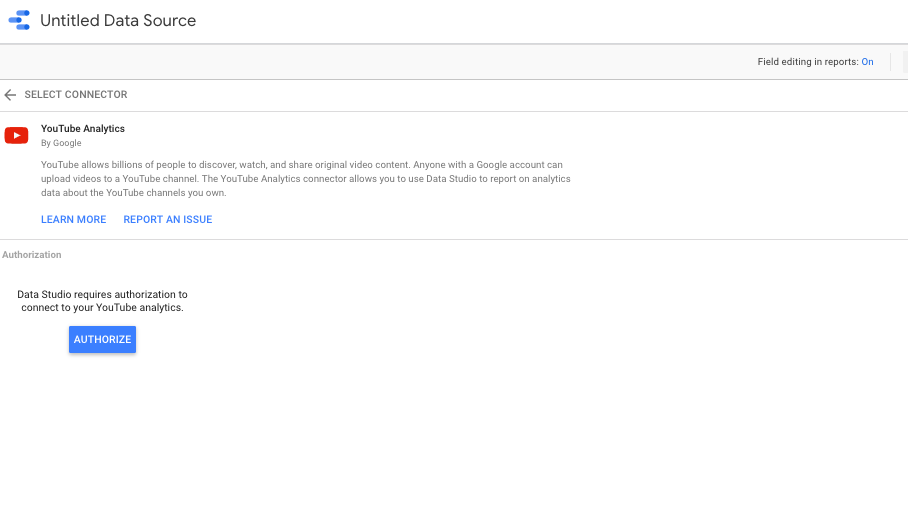The width and height of the screenshot is (908, 528).
Task: Open the Learn More link
Action: pos(74,219)
